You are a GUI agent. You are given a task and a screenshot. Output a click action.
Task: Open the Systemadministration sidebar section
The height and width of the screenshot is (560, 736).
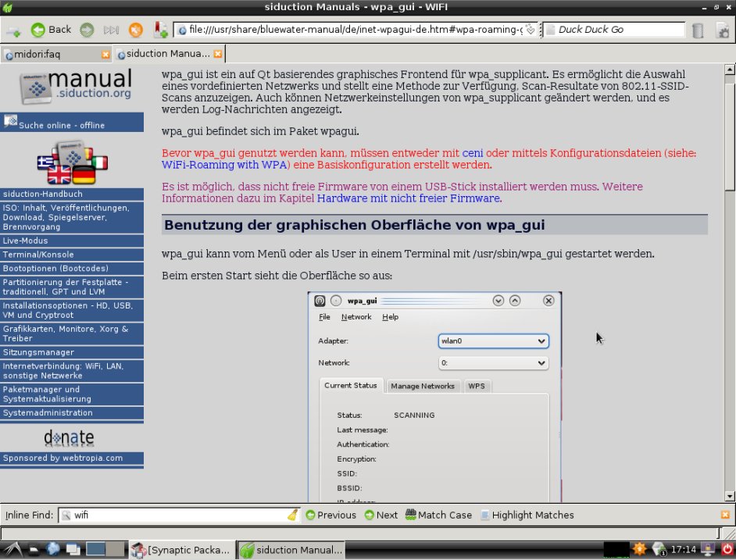click(x=72, y=413)
